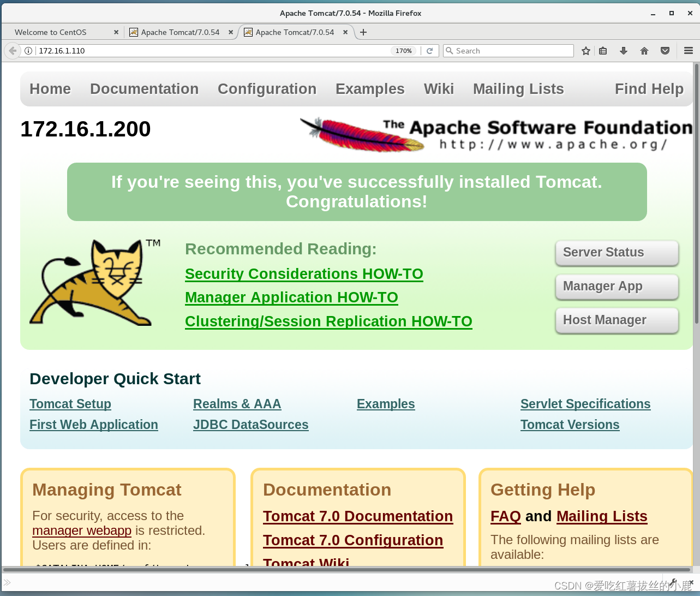700x596 pixels.
Task: Click the Recommended Reading heading
Action: 281,249
